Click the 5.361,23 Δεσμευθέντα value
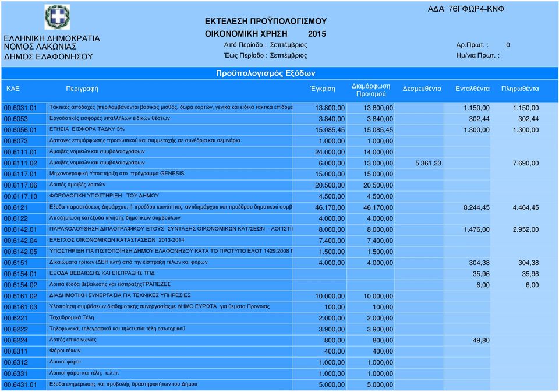This screenshot has height=392, width=559. pos(428,163)
